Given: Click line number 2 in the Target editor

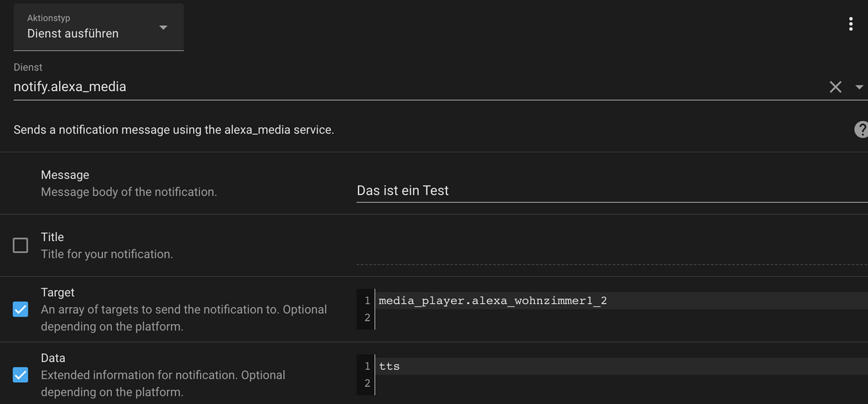Looking at the screenshot, I should pos(367,318).
